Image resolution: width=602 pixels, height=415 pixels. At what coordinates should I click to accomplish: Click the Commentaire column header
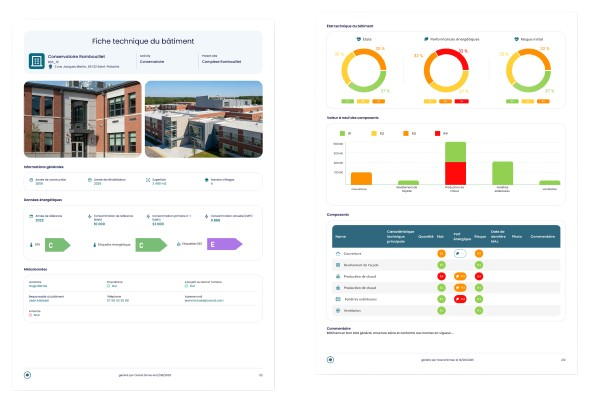point(543,237)
